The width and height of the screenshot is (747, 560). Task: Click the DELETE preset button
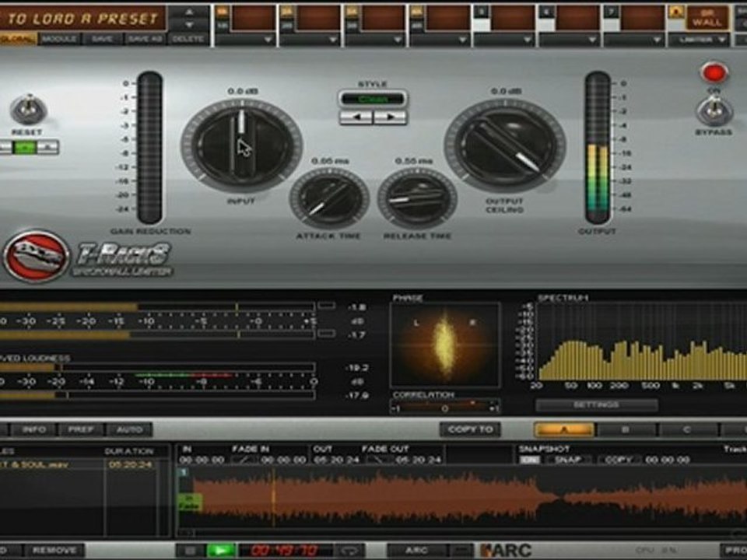(x=188, y=39)
